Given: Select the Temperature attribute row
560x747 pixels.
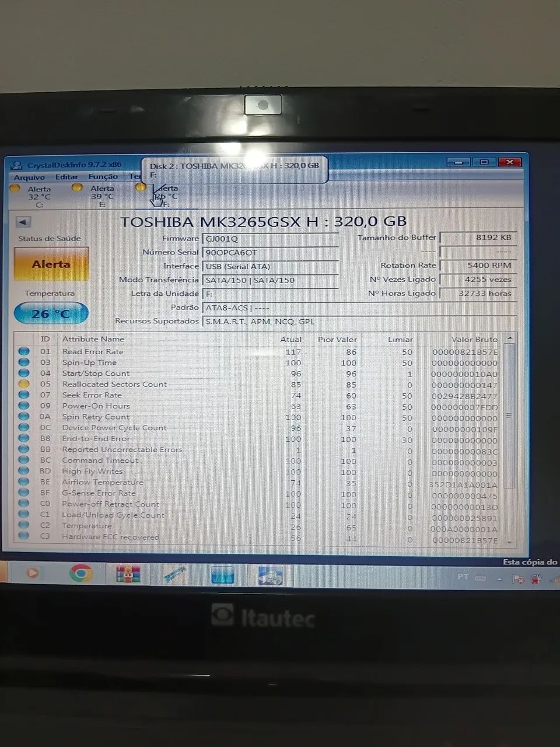Looking at the screenshot, I should coord(258,526).
